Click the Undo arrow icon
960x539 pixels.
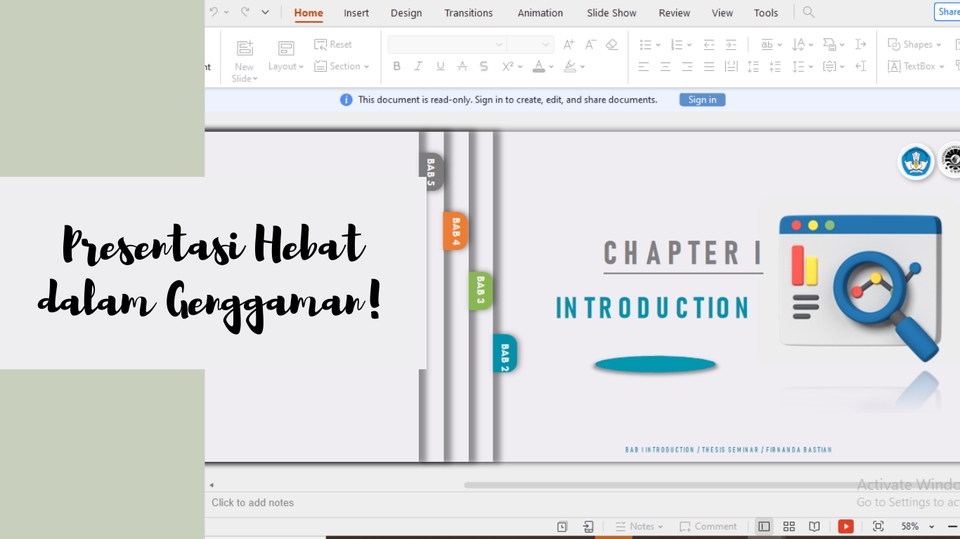click(213, 13)
